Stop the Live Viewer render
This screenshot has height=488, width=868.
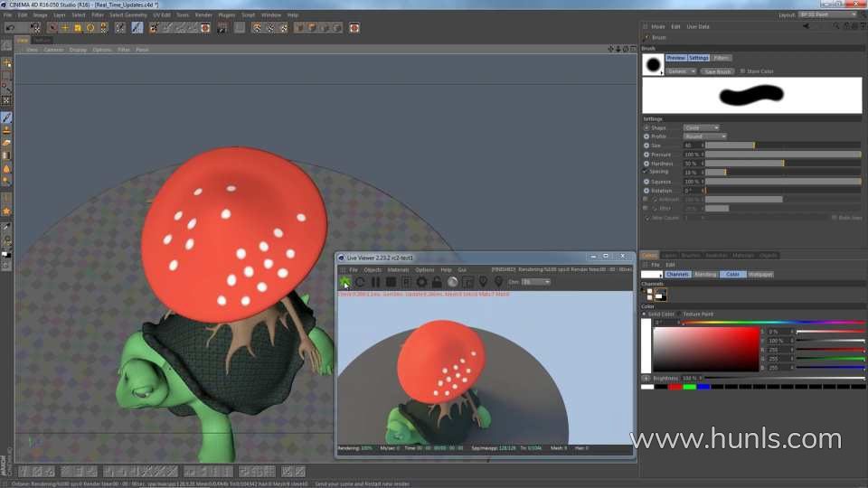(x=391, y=282)
